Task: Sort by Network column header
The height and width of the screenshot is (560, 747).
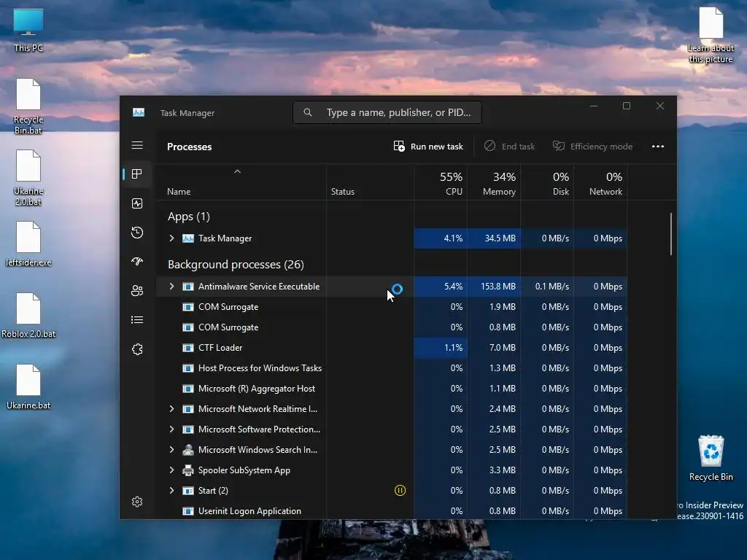Action: pyautogui.click(x=601, y=182)
